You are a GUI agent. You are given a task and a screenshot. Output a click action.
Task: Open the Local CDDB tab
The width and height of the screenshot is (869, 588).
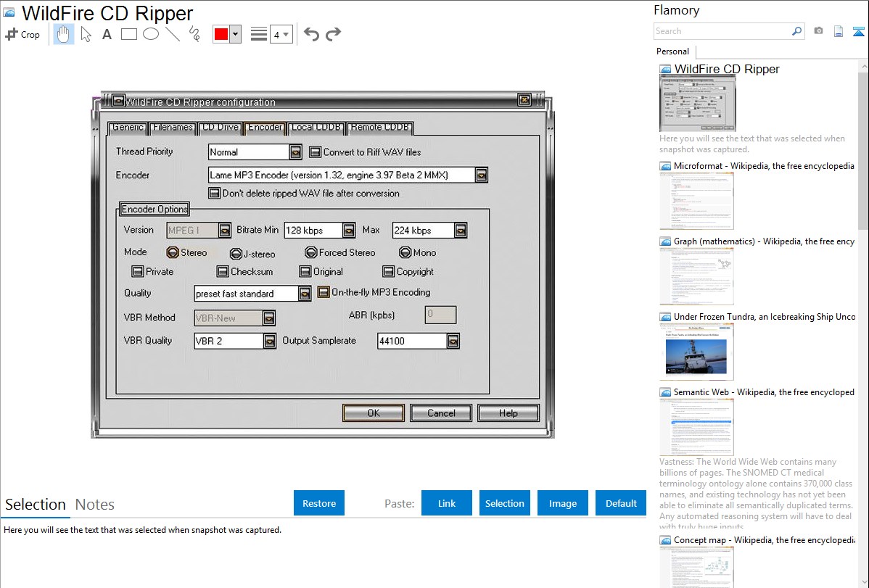[x=316, y=128]
